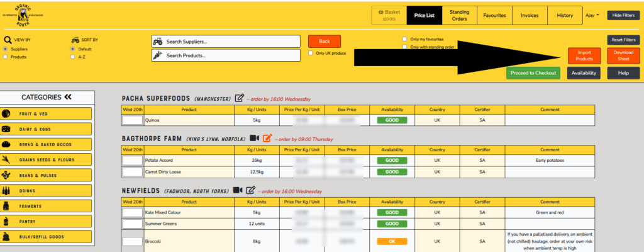The width and height of the screenshot is (644, 252).
Task: Click the Bulk/Refill Goods sack icon
Action: 6,237
